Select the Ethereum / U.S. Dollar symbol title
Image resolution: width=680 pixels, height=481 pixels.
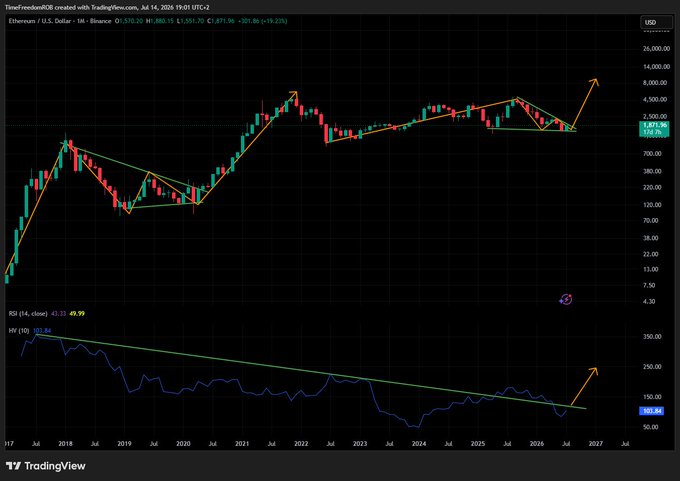[x=60, y=21]
